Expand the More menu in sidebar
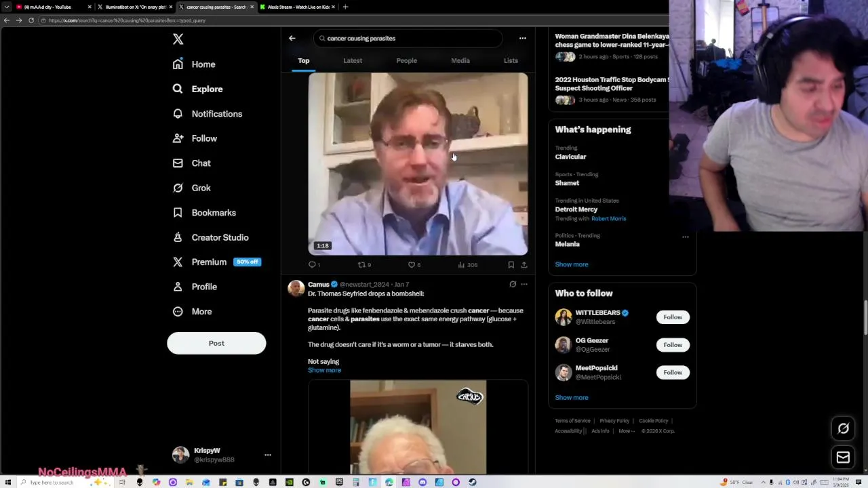 [x=192, y=311]
